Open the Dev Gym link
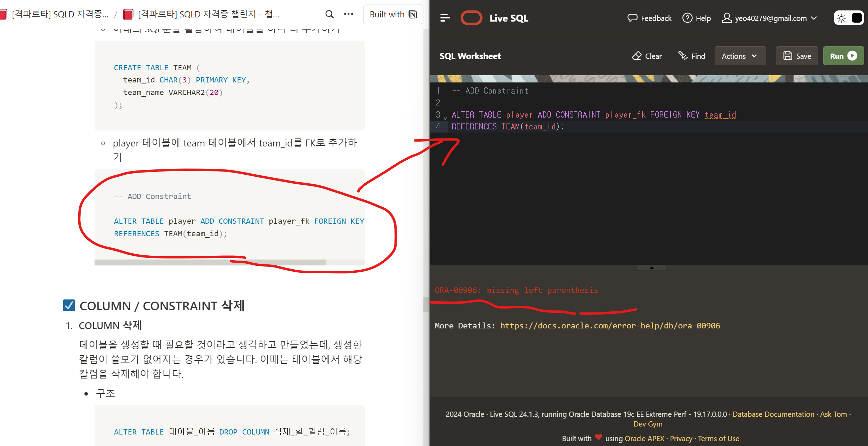This screenshot has width=868, height=446. click(x=648, y=424)
